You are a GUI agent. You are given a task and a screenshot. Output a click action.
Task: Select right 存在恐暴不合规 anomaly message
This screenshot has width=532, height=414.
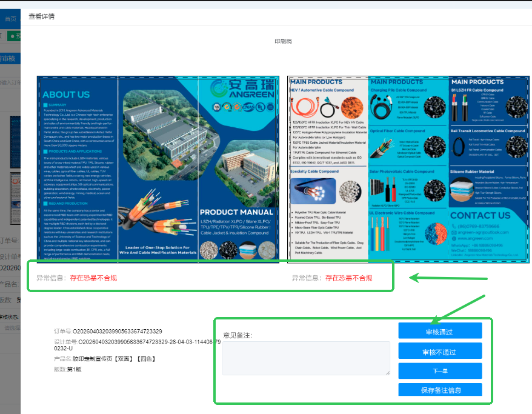[349, 278]
